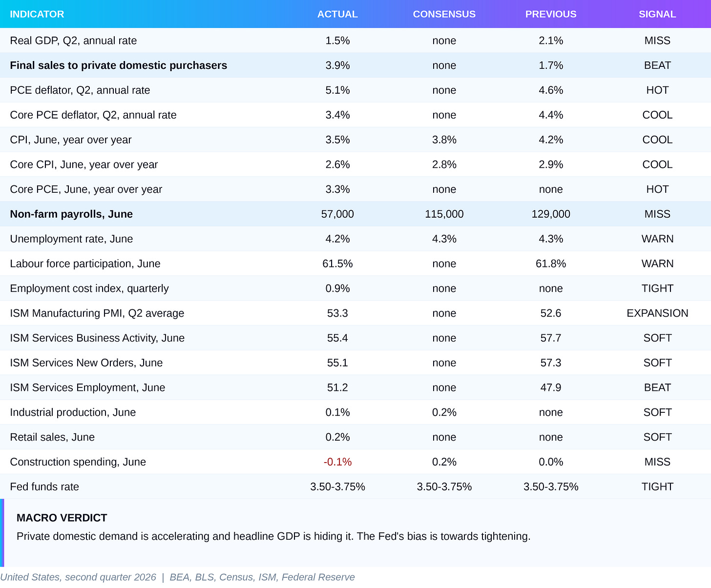Click the negative -0.1% construction spending value
This screenshot has height=588, width=711.
pyautogui.click(x=337, y=462)
